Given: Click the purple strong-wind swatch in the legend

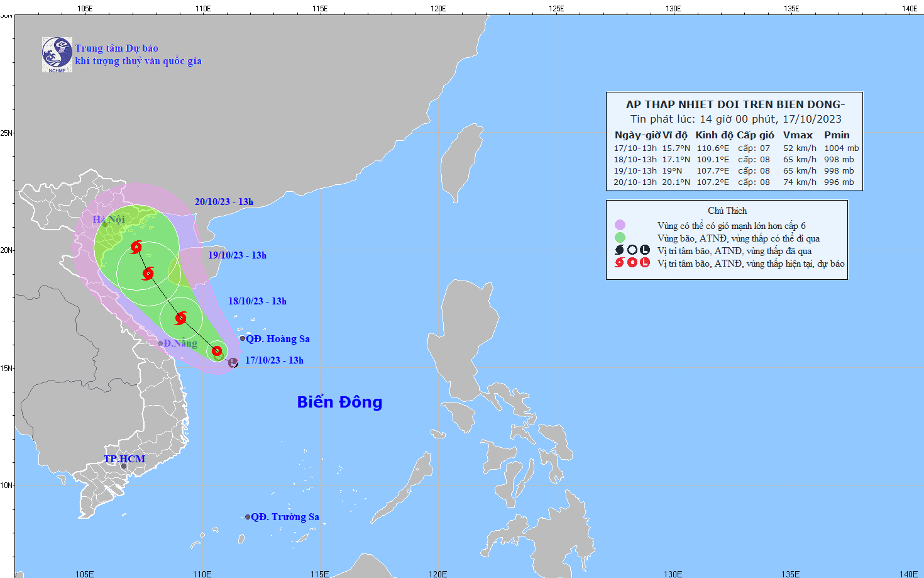Looking at the screenshot, I should point(620,225).
